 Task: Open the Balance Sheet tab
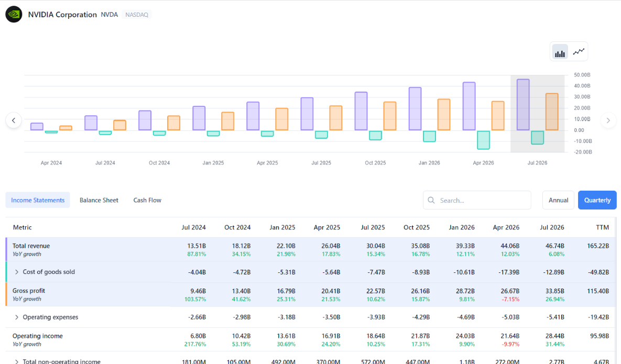click(99, 200)
